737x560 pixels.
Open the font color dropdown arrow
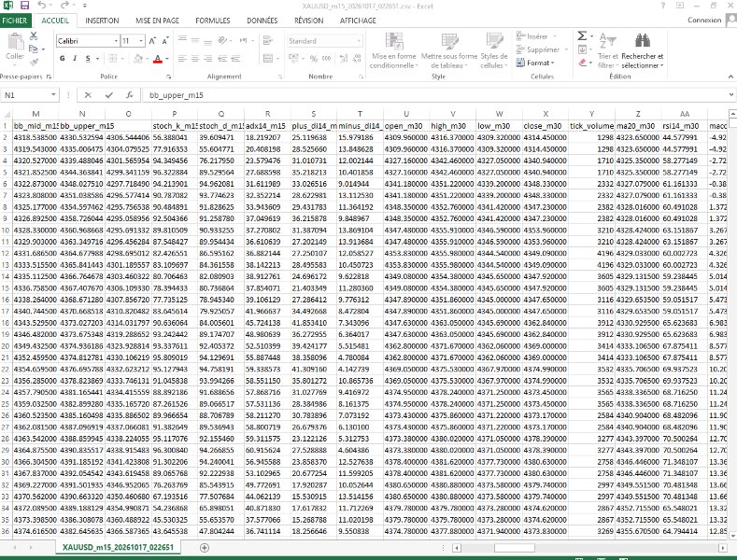(x=167, y=59)
